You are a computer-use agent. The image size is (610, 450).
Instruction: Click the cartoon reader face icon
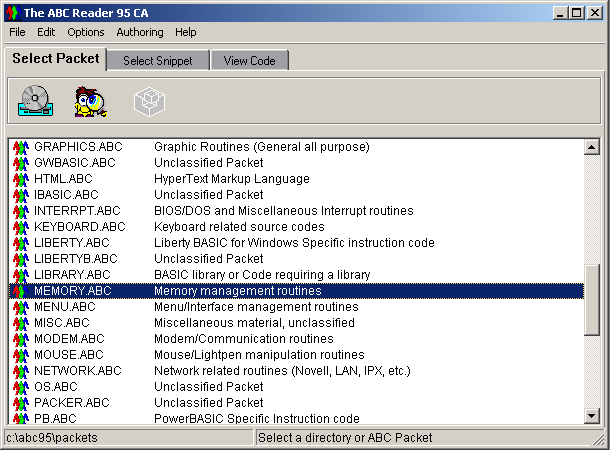(90, 101)
